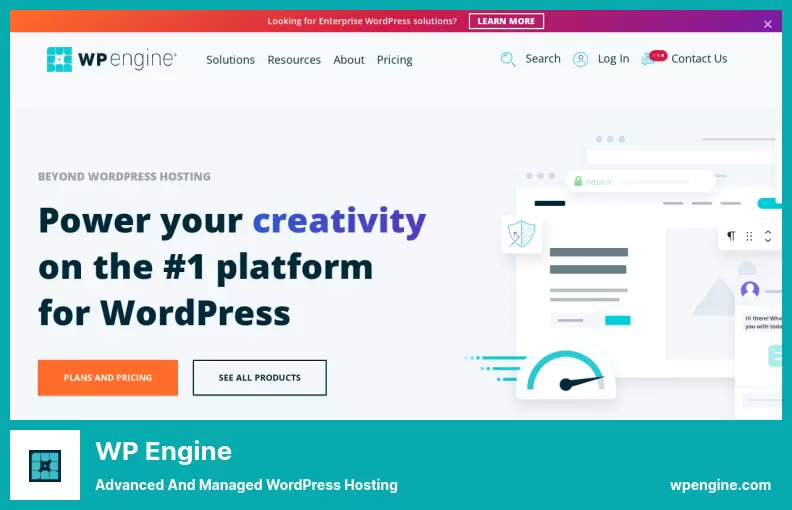792x510 pixels.
Task: Close the Enterprise WordPress banner
Action: click(x=767, y=24)
